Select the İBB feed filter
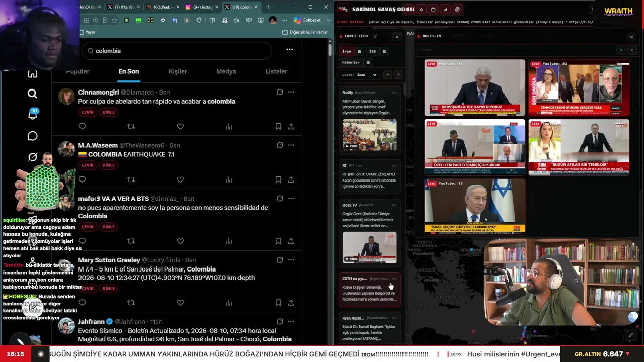Screen dimensions: 644x362 tap(372, 51)
